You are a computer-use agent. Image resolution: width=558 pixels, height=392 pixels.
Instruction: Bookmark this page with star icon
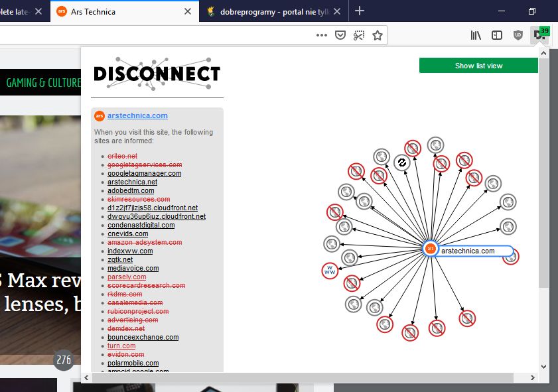(x=378, y=35)
